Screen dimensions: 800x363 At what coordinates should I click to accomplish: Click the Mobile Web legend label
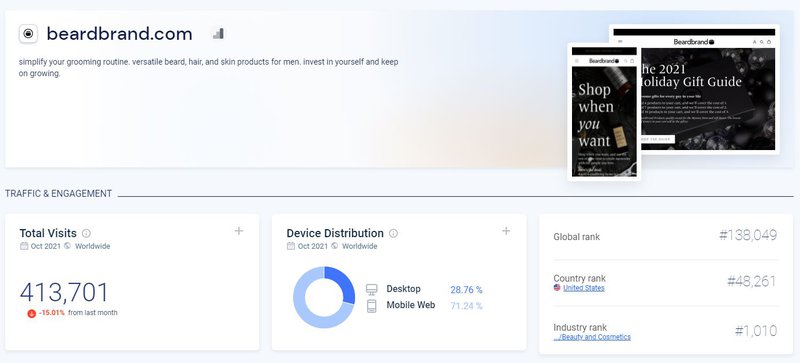[411, 305]
